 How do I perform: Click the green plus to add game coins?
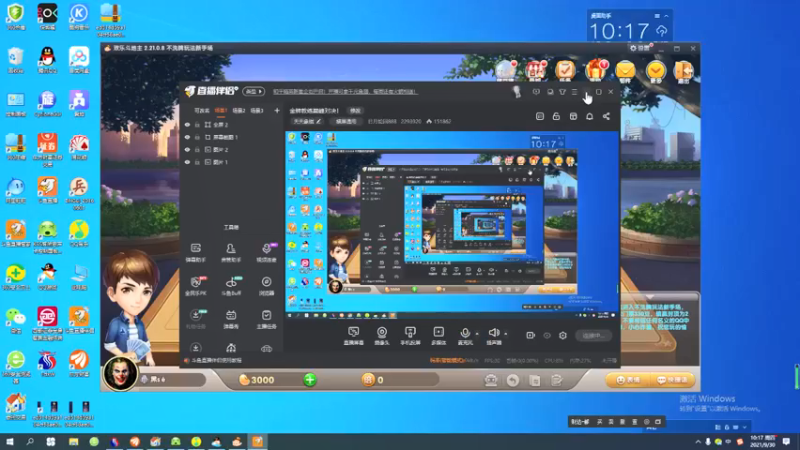(310, 380)
